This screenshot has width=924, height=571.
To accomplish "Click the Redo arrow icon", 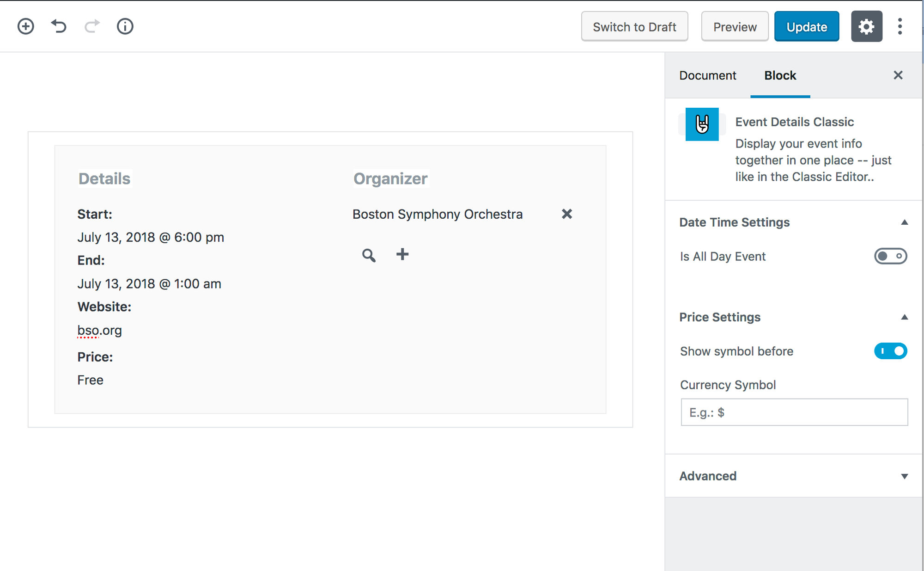I will (92, 26).
